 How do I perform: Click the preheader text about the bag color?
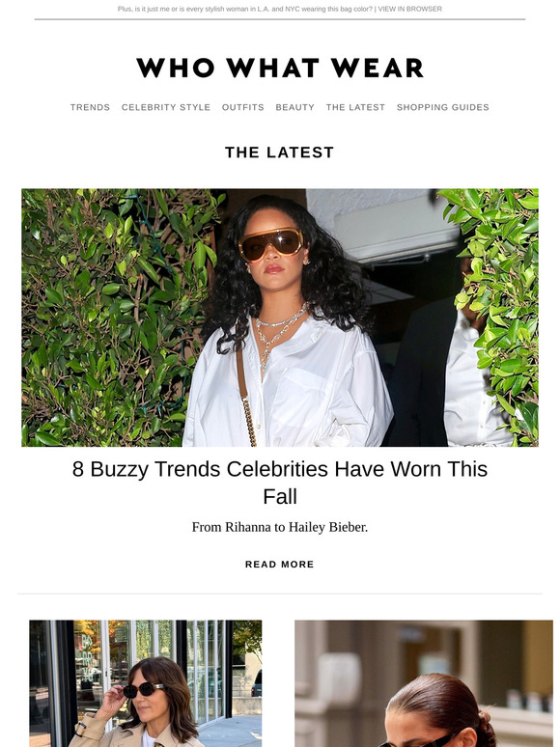(245, 9)
